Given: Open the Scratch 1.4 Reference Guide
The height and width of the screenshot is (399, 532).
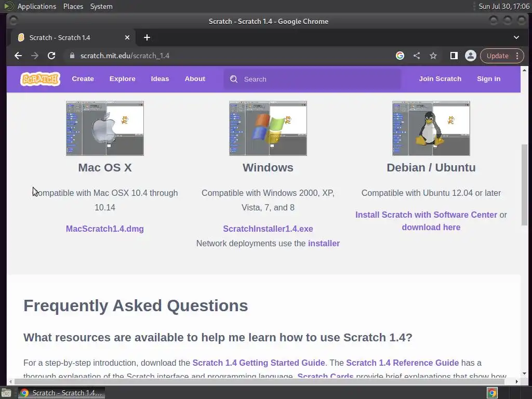Looking at the screenshot, I should point(403,363).
